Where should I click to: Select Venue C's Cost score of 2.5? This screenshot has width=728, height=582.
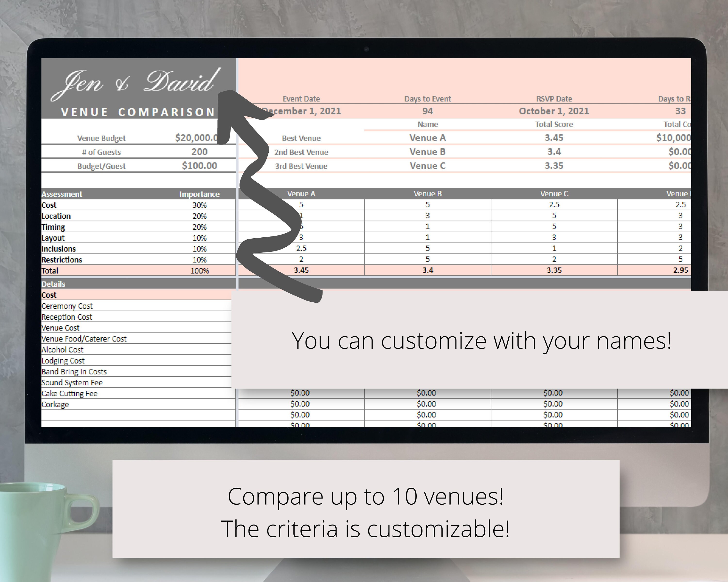click(554, 204)
